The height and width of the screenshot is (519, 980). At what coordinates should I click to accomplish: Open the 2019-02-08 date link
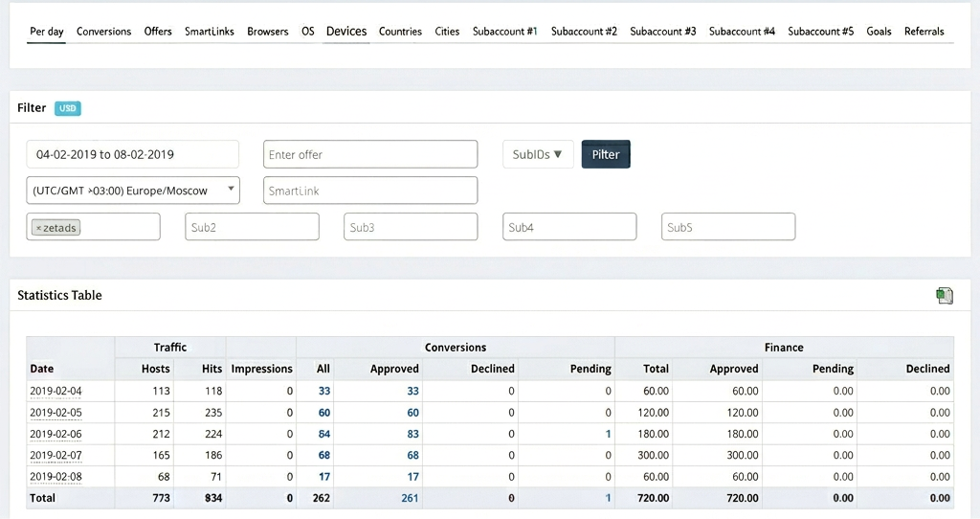(56, 477)
